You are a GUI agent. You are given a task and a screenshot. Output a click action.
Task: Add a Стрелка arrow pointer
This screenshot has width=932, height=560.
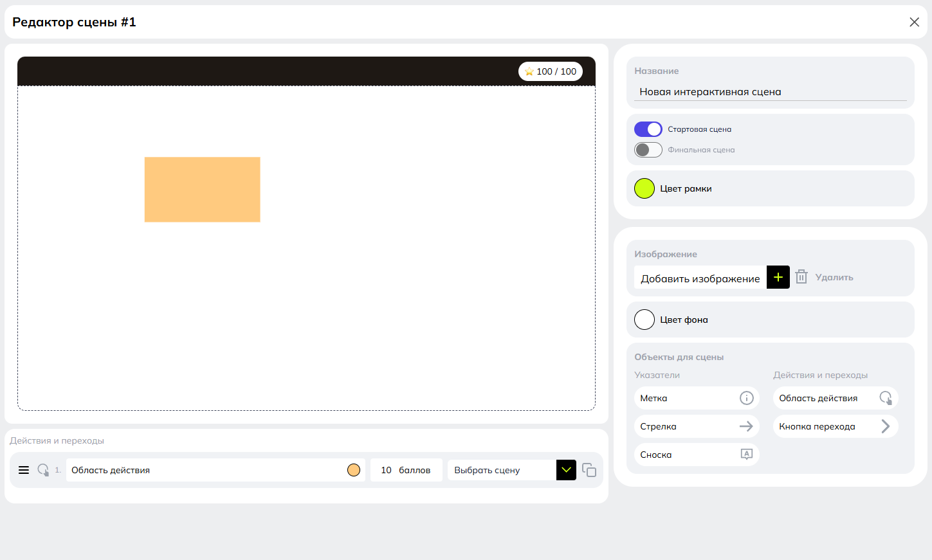[x=696, y=426]
